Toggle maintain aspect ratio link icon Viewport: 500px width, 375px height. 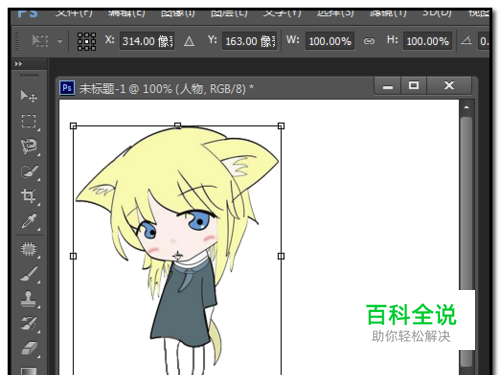(369, 41)
